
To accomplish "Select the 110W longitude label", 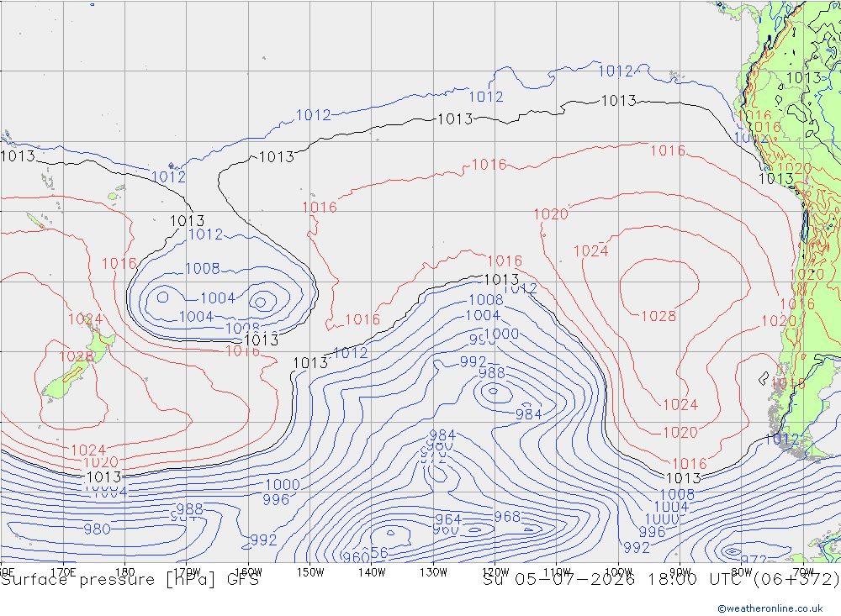I will [x=557, y=572].
